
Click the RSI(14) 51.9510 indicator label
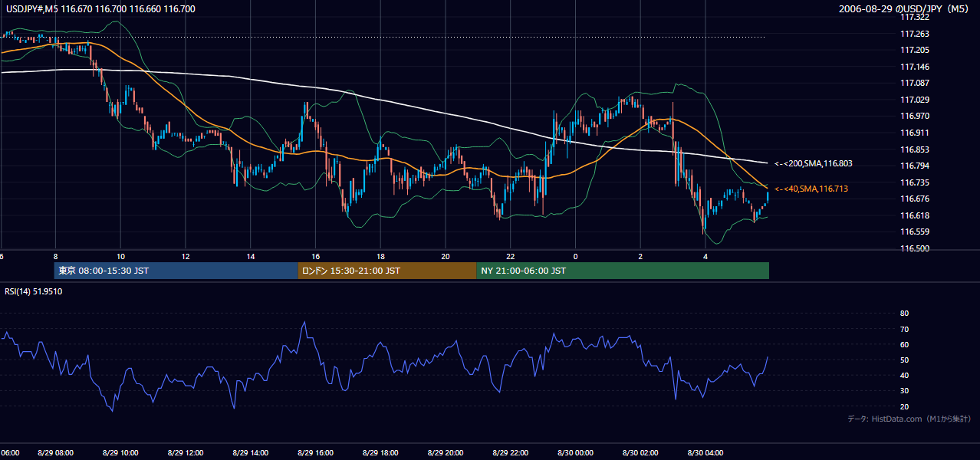tap(34, 291)
